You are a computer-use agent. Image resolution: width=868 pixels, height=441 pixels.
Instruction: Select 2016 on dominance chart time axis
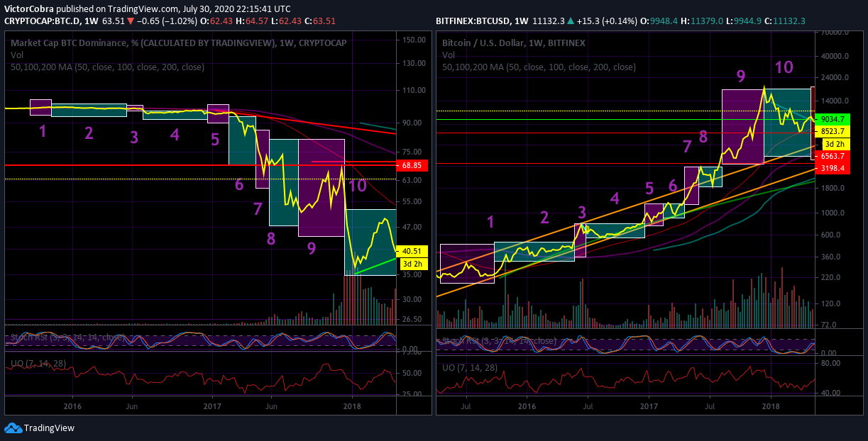coord(73,406)
